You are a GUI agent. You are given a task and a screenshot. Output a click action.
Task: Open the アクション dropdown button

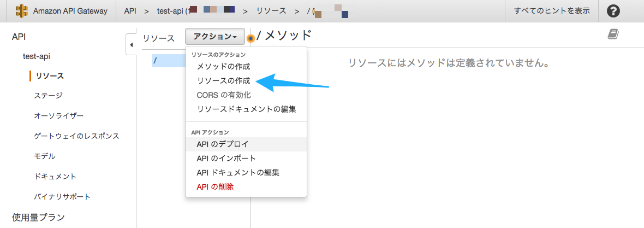(215, 37)
